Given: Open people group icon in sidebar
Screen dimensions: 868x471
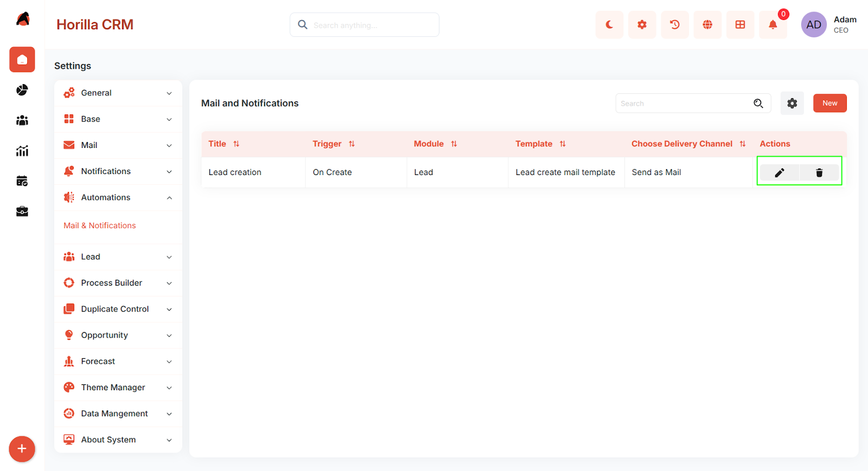Looking at the screenshot, I should 22,120.
